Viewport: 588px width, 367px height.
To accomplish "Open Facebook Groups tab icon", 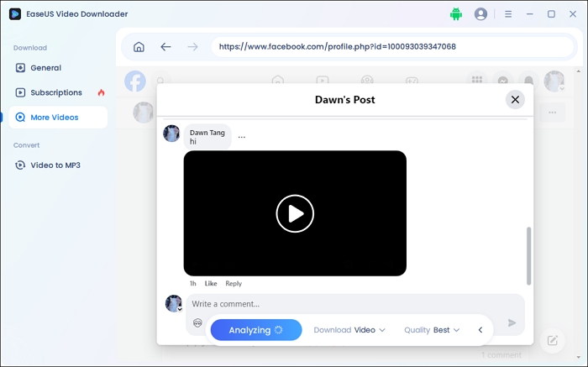I will [367, 80].
